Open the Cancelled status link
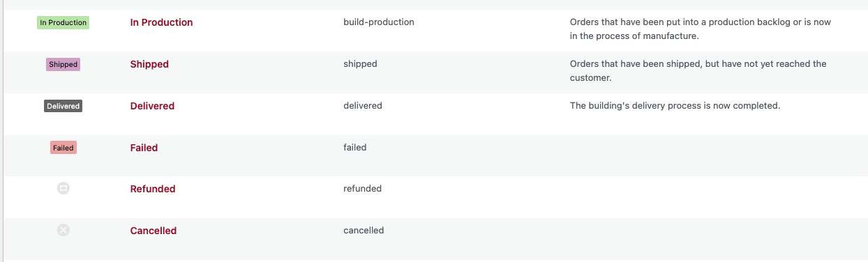 tap(154, 231)
